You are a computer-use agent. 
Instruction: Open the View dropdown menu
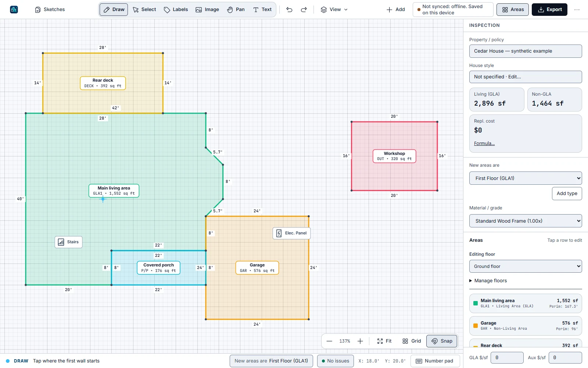(334, 10)
